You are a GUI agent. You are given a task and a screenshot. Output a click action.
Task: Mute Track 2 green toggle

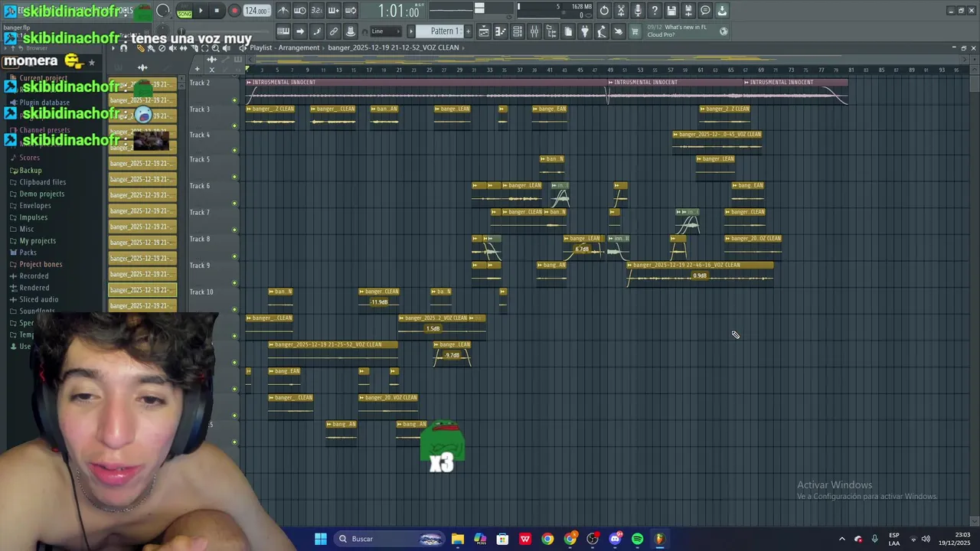(x=235, y=100)
